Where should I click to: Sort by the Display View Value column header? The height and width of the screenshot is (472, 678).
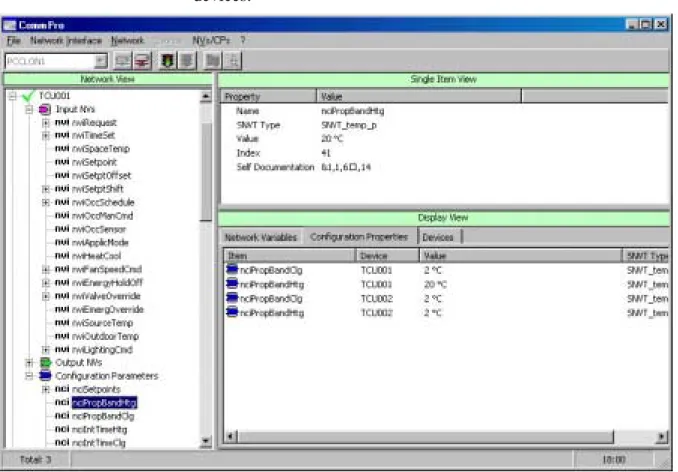(x=521, y=256)
